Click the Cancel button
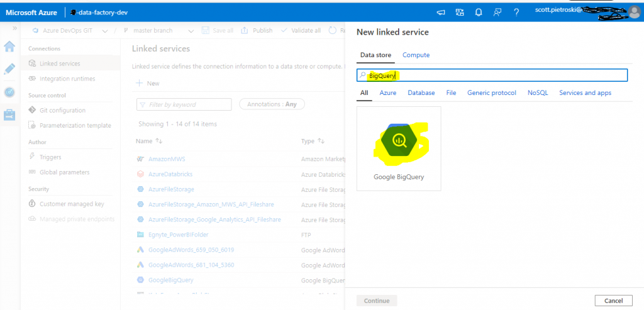The width and height of the screenshot is (644, 310). (614, 301)
